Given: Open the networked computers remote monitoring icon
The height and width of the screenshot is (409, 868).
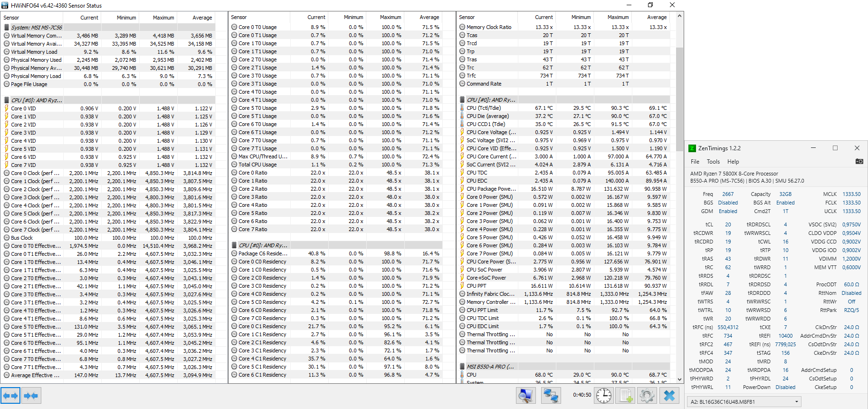Looking at the screenshot, I should [x=551, y=396].
